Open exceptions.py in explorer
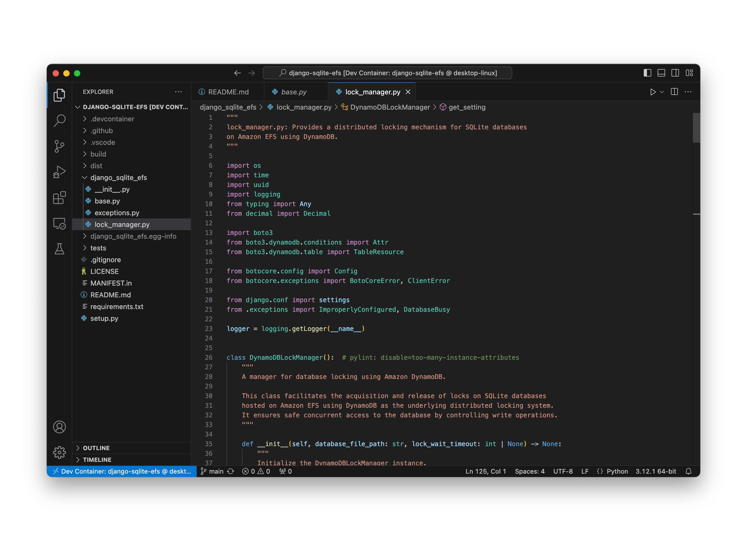Screen dimensions: 747x560 [132, 213]
